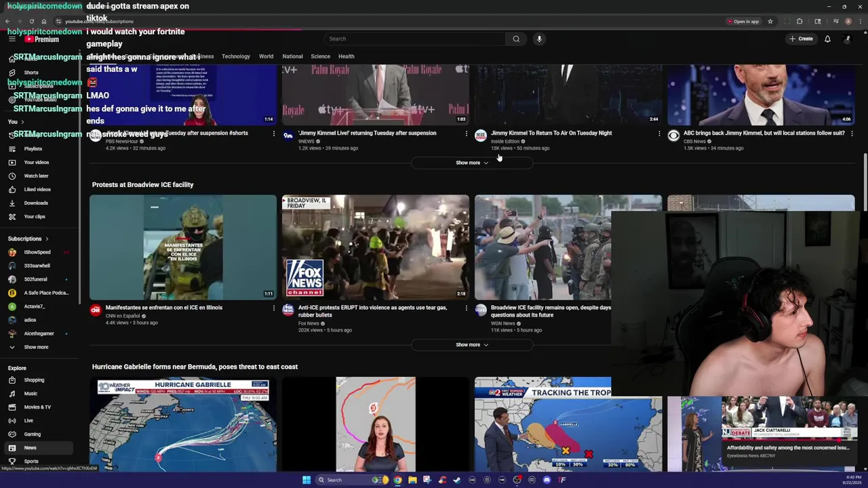Viewport: 868px width, 488px height.
Task: Click the Create button
Action: click(801, 39)
